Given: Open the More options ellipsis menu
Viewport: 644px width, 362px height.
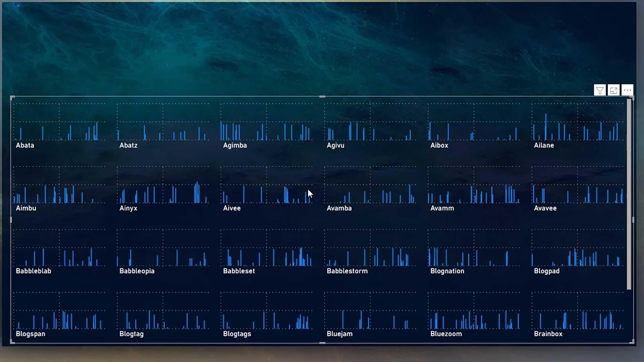Looking at the screenshot, I should [x=627, y=90].
